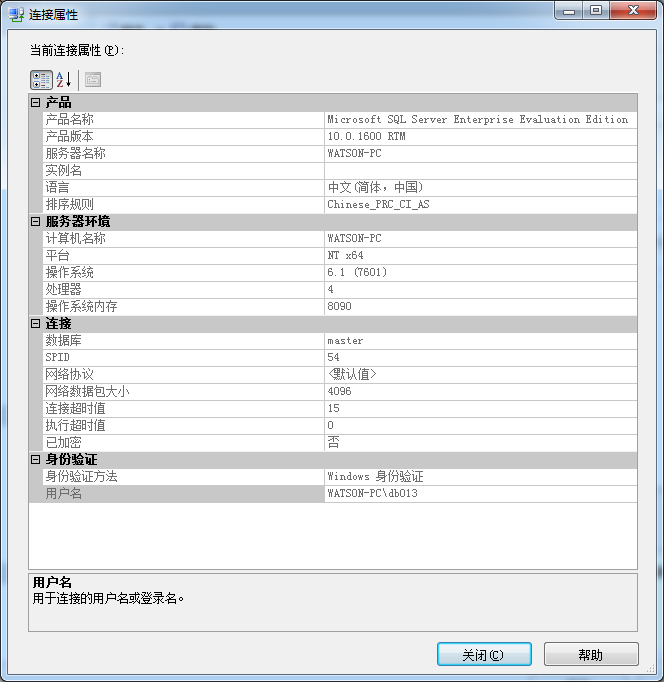Viewport: 664px width, 682px height.
Task: Collapse the 服务器环境 category
Action: pos(36,222)
